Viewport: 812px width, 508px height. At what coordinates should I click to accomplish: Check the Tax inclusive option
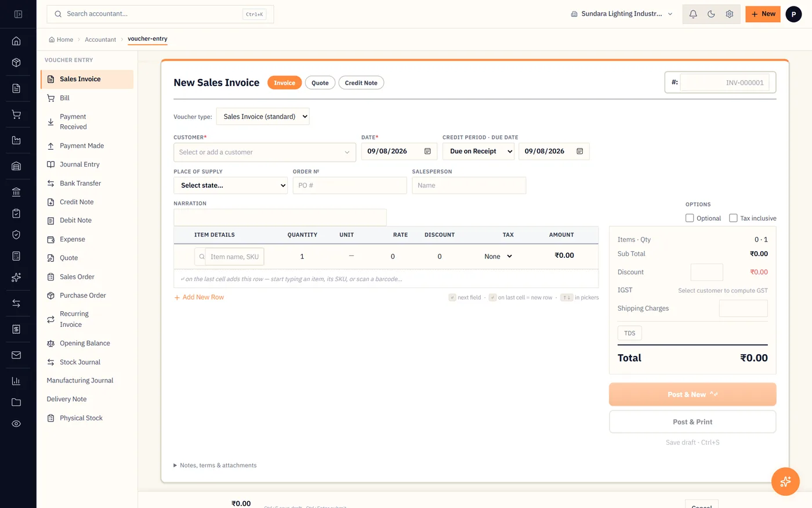[733, 218]
